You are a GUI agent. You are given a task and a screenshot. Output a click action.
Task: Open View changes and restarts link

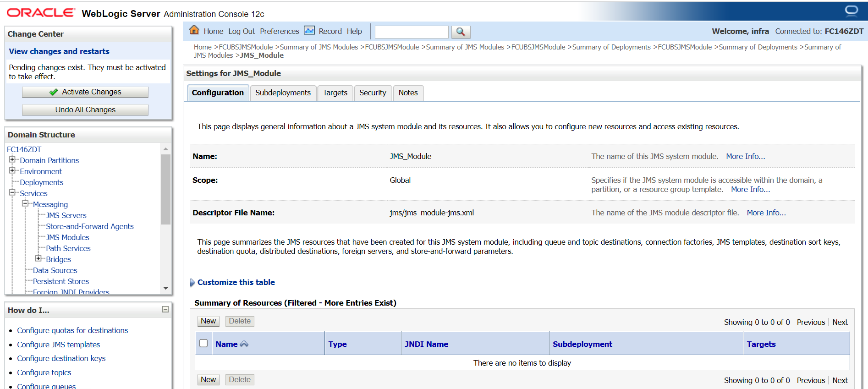[59, 51]
